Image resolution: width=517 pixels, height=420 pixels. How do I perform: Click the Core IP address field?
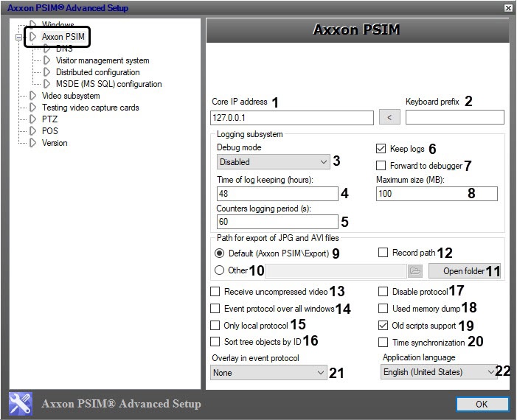click(292, 118)
